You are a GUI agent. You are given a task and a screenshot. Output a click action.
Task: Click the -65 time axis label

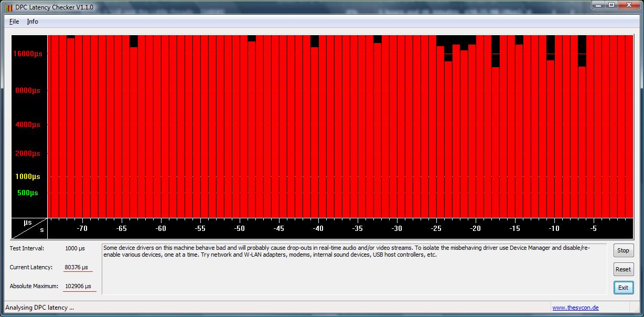122,228
